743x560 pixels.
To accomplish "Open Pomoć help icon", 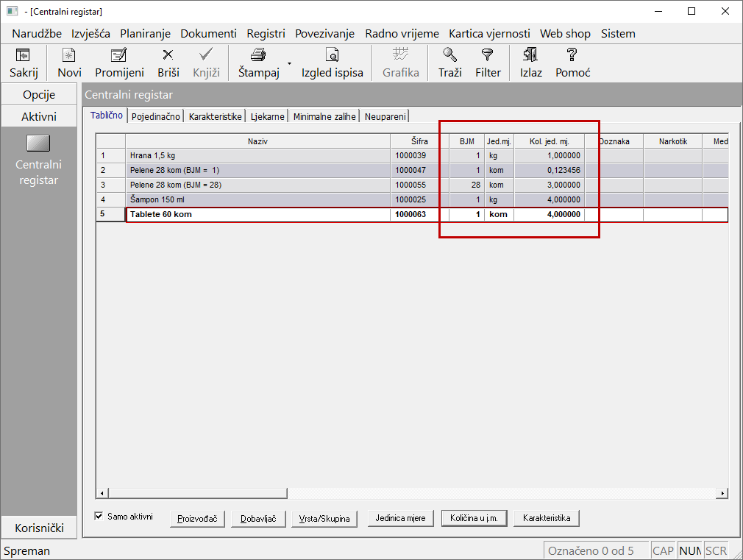I will pos(572,56).
